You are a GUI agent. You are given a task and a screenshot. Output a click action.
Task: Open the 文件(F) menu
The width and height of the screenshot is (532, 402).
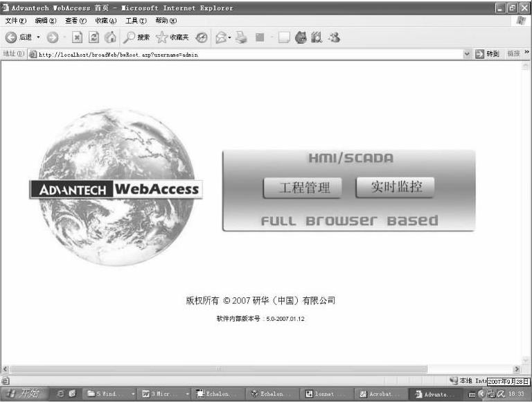[x=16, y=21]
